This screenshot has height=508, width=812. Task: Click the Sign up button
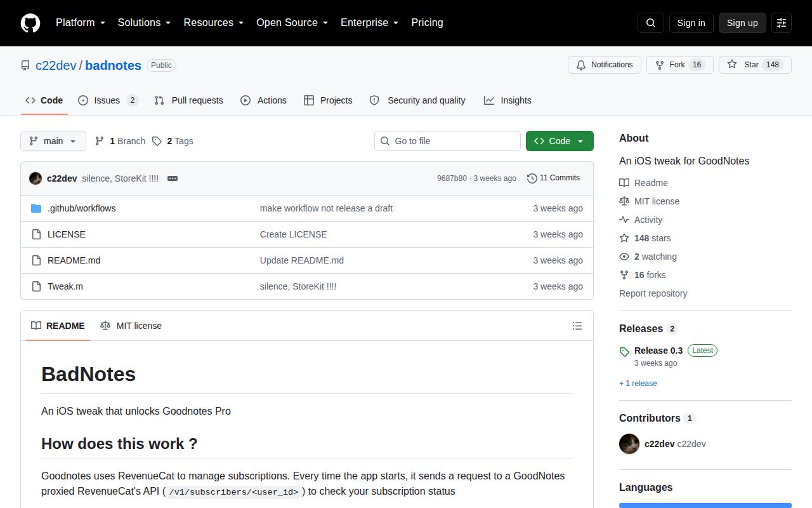click(742, 23)
